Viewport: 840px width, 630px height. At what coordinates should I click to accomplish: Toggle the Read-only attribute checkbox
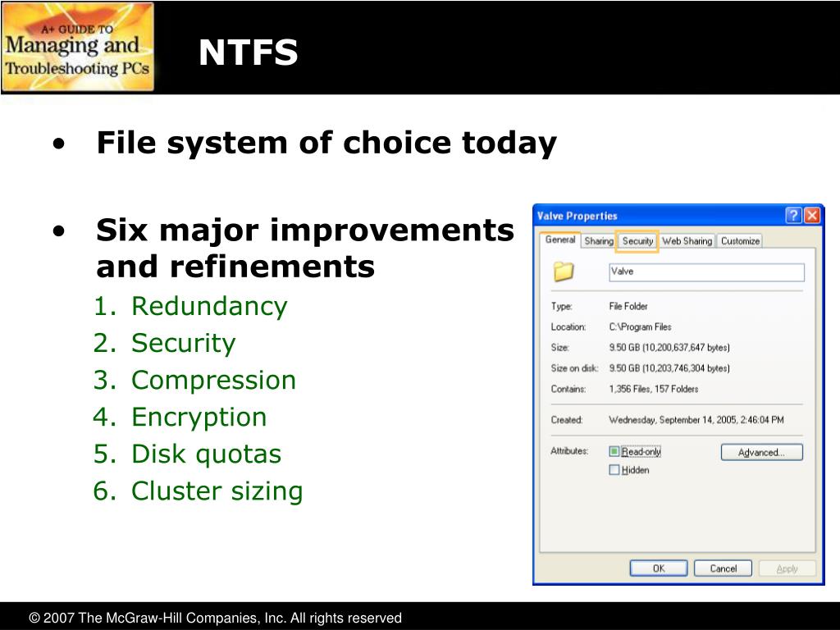(x=614, y=452)
